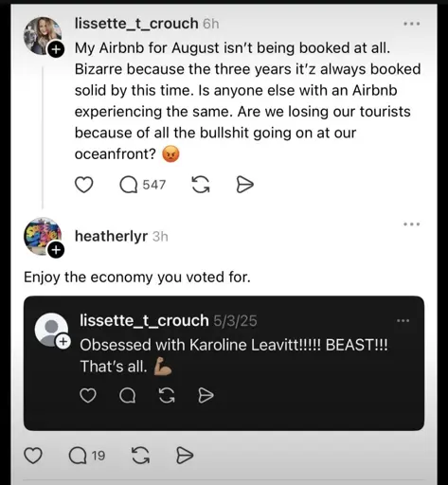Screen dimensions: 448x485
Task: Repost heatherlyr's reply
Action: coord(140,456)
